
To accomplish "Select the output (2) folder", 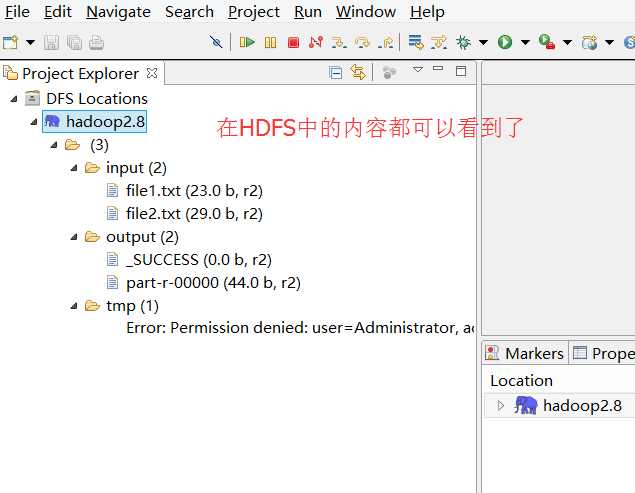I will point(142,237).
